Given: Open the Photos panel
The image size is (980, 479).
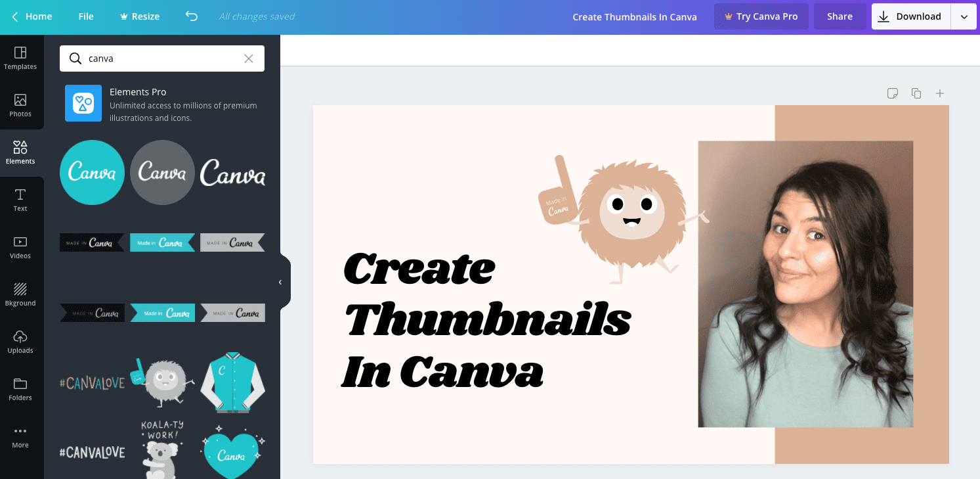Looking at the screenshot, I should point(20,106).
